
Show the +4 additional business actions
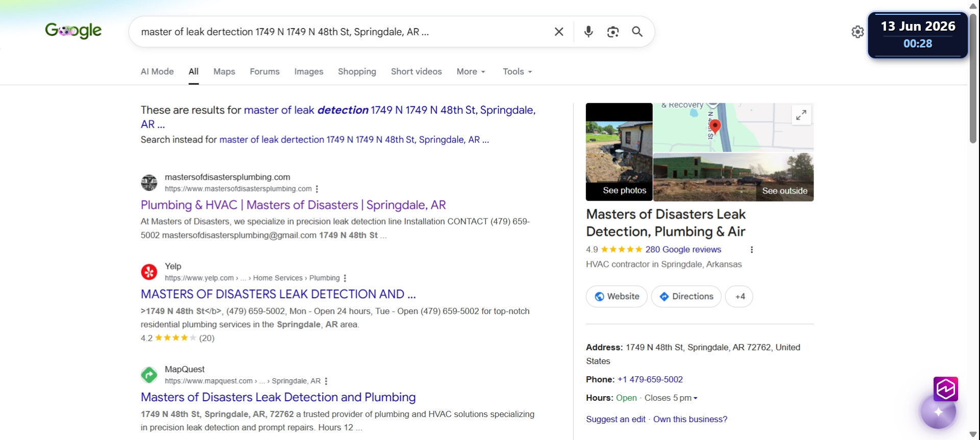click(x=739, y=297)
